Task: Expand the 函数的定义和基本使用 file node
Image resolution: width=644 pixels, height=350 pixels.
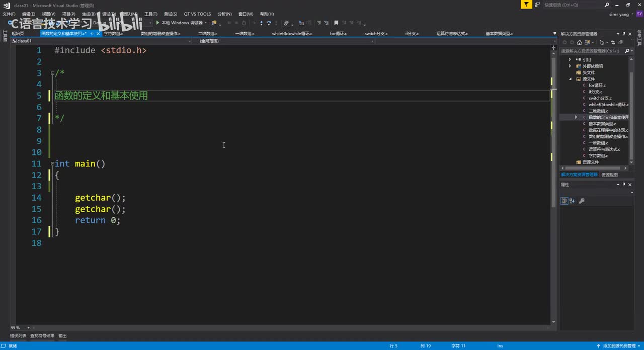Action: (x=576, y=117)
